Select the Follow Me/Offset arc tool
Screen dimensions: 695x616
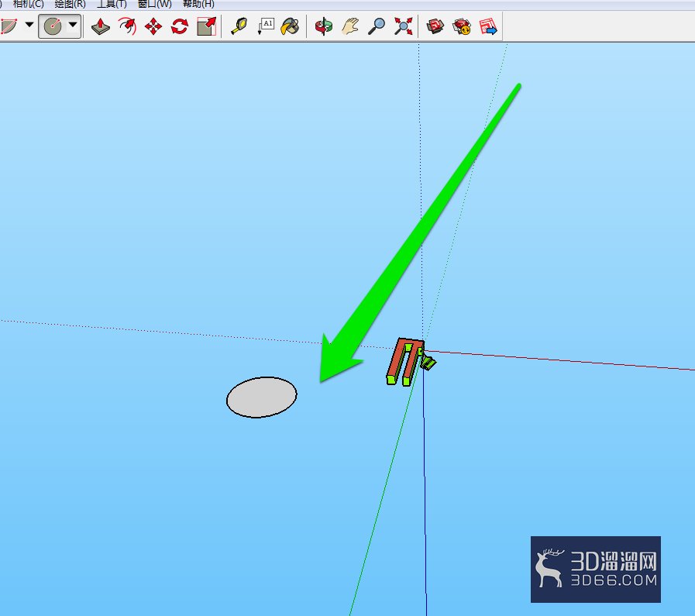(127, 26)
